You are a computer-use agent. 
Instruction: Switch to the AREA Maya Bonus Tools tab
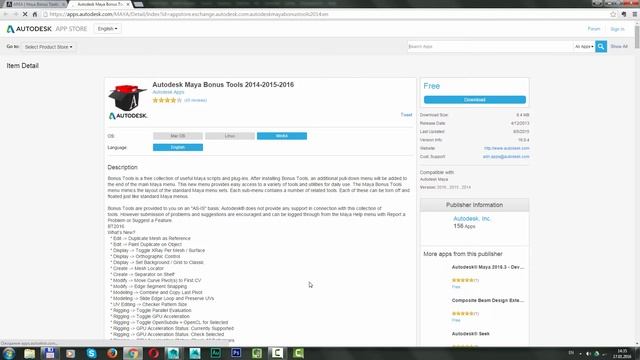(x=35, y=4)
